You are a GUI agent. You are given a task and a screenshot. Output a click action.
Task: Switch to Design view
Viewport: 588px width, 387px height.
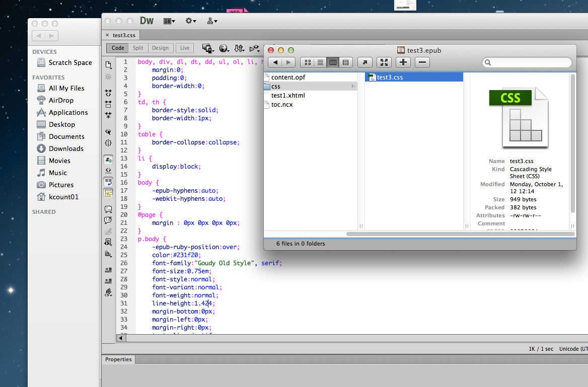point(160,48)
